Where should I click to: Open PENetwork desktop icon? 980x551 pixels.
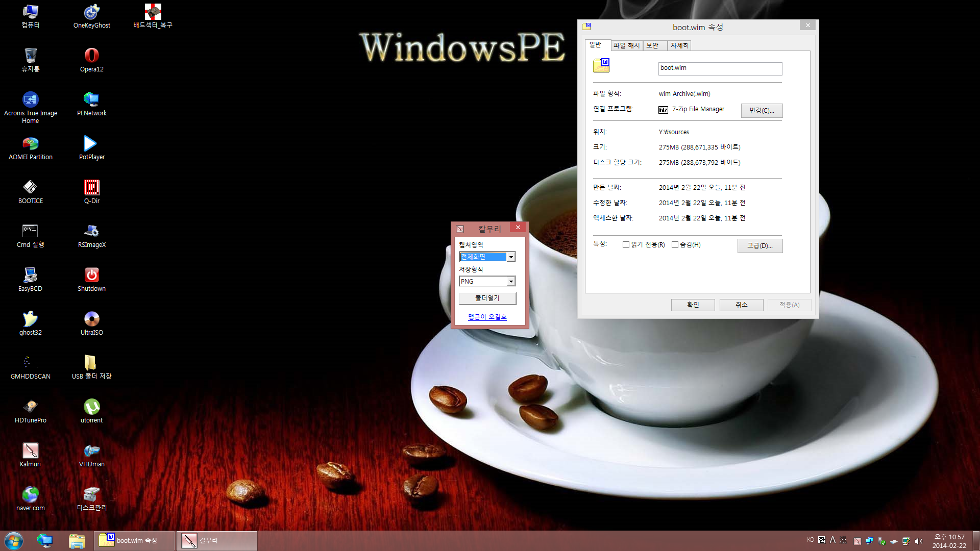click(x=91, y=104)
